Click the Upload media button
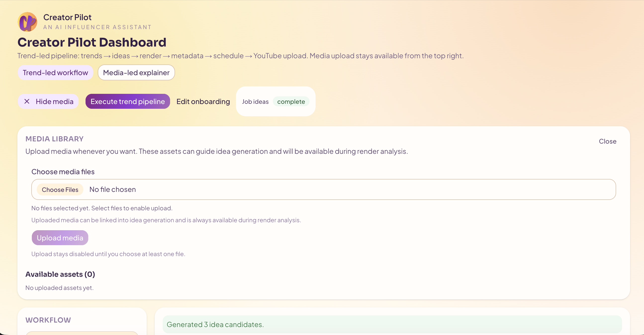The width and height of the screenshot is (644, 335). [x=60, y=238]
